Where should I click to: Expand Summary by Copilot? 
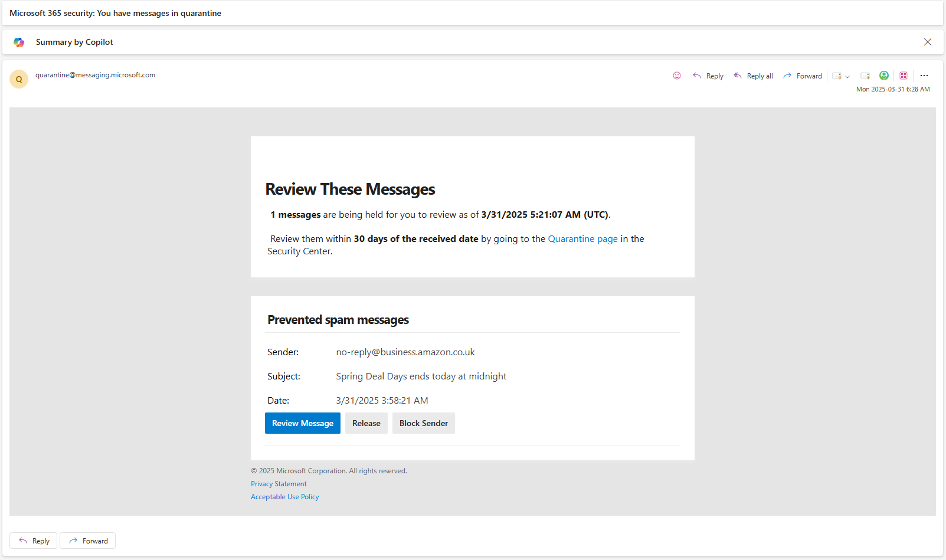74,42
